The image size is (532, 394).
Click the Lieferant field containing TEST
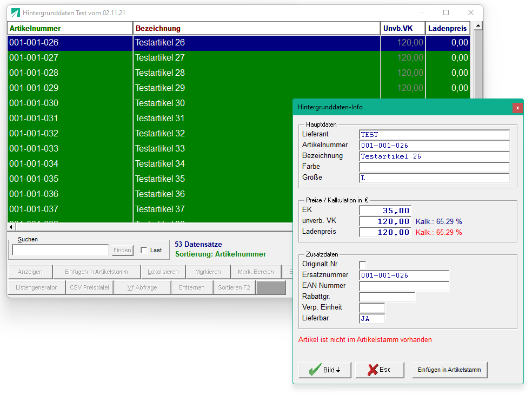click(x=434, y=135)
